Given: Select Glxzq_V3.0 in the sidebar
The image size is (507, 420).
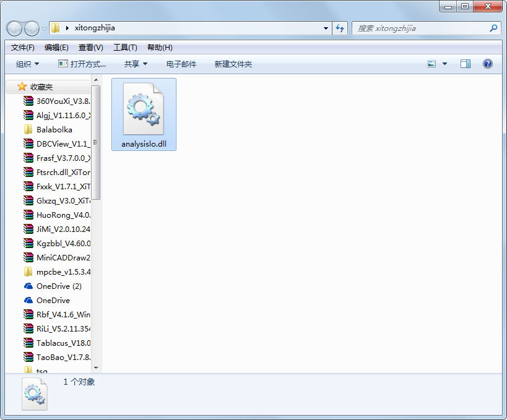Looking at the screenshot, I should (57, 200).
